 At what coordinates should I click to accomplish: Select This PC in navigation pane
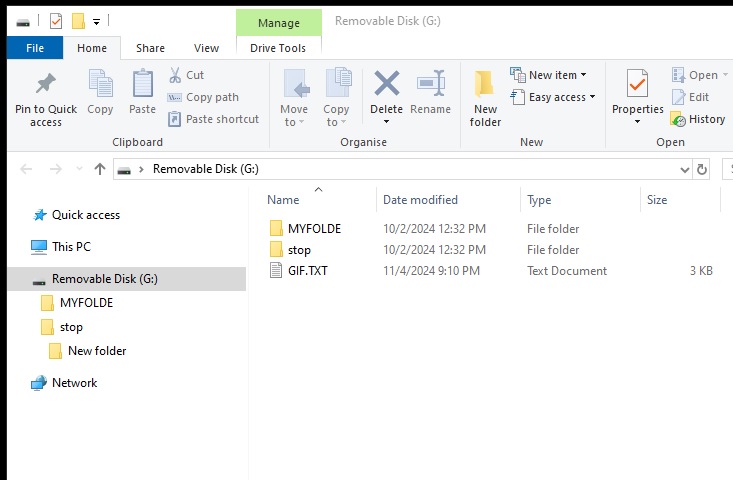(x=71, y=246)
